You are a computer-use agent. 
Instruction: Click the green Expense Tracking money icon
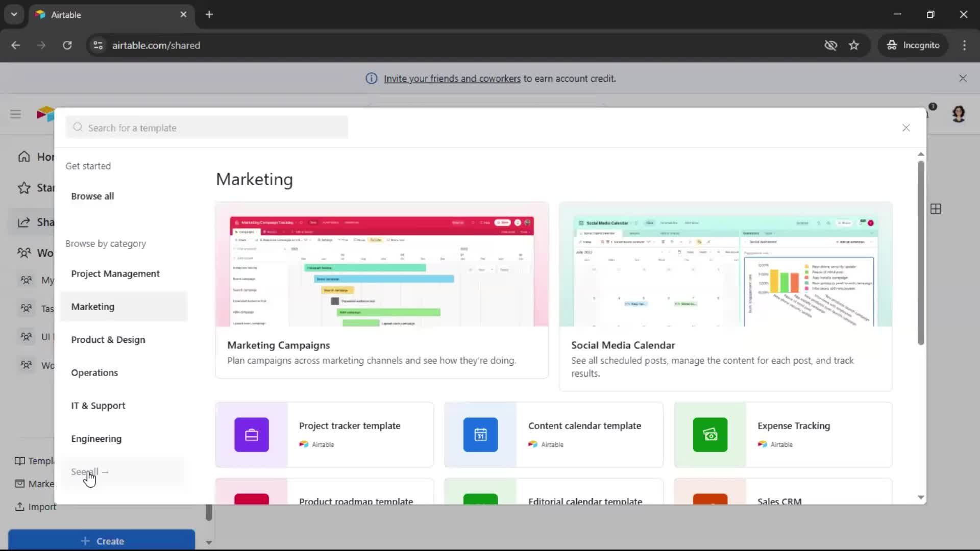710,435
